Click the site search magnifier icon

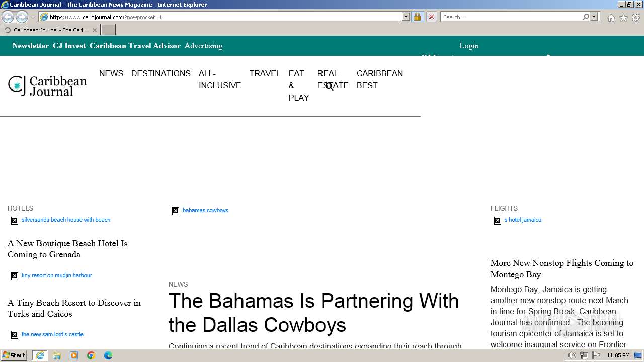[x=329, y=86]
